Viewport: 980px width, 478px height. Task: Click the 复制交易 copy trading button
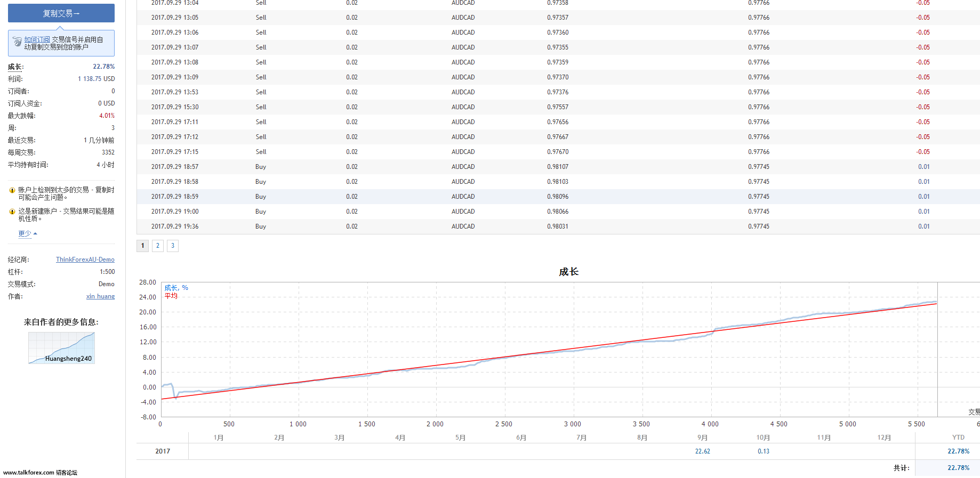[x=61, y=13]
